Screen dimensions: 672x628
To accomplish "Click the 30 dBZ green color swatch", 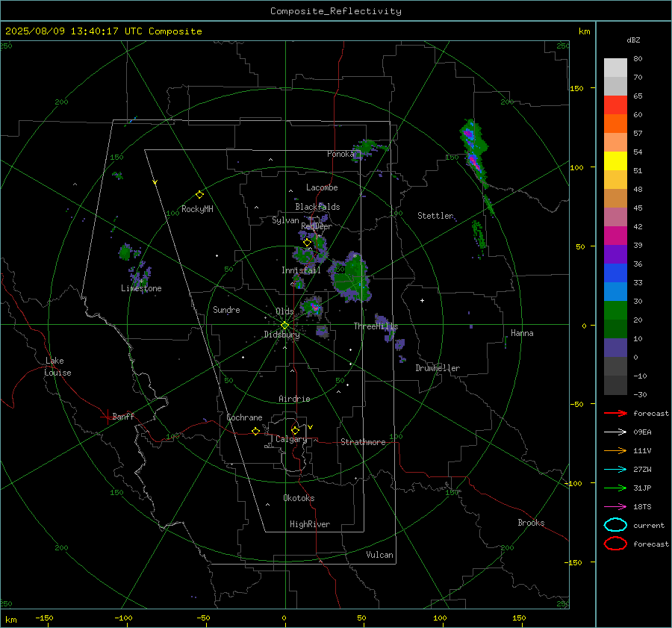I will (x=615, y=311).
